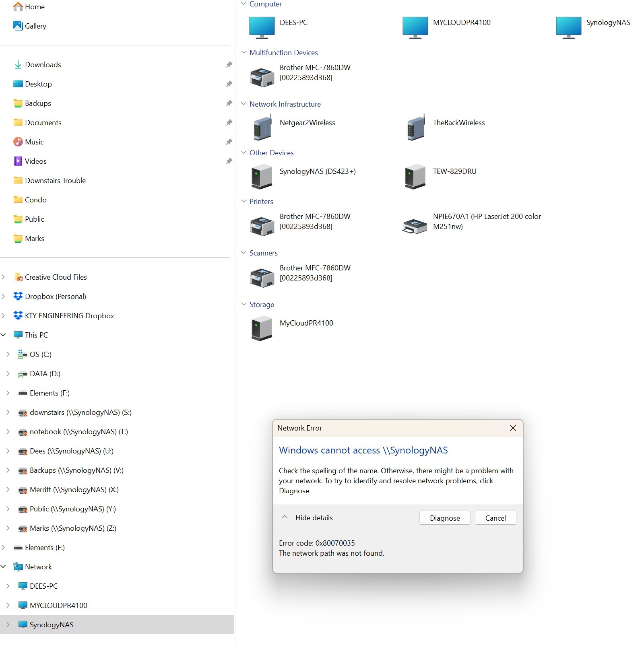Open the Music quick access folder
The height and width of the screenshot is (645, 644).
coord(29,142)
